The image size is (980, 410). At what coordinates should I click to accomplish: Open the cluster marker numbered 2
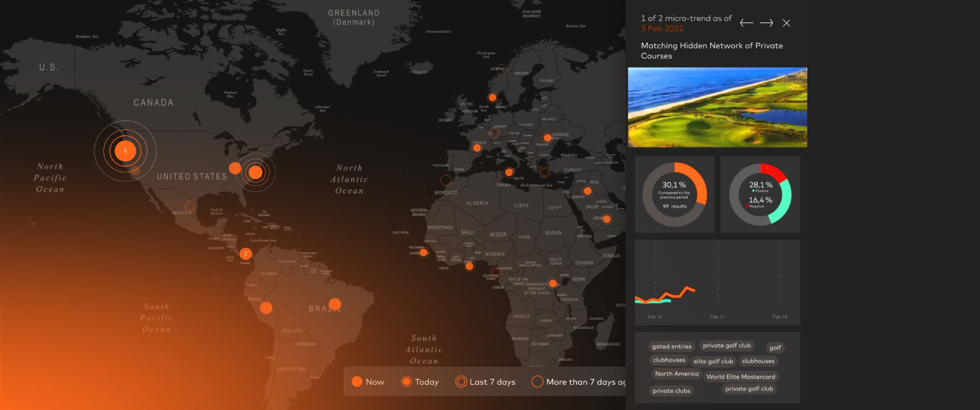[245, 254]
